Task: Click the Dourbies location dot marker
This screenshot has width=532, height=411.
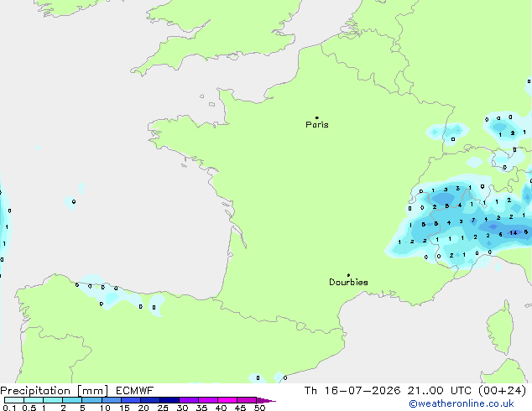Action: (x=348, y=275)
